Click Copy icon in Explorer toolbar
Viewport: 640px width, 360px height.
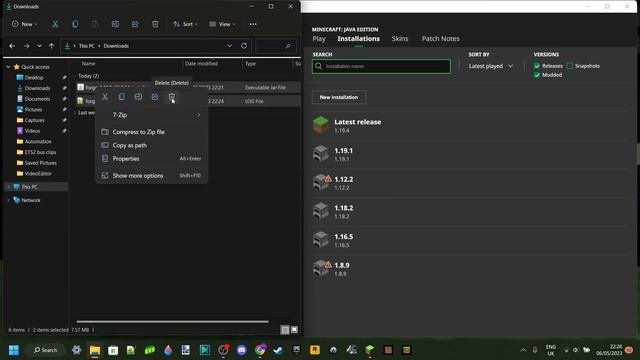click(75, 24)
